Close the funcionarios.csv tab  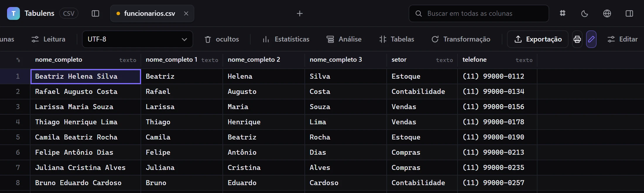point(186,13)
